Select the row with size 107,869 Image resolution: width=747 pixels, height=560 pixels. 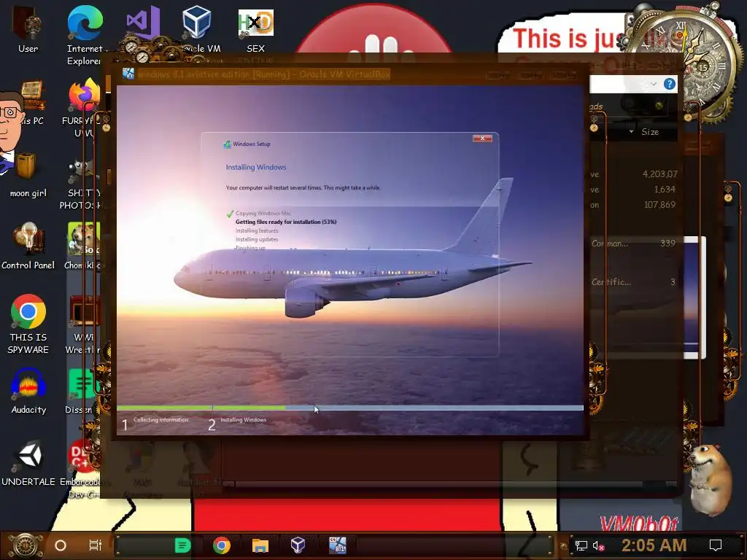pos(634,205)
